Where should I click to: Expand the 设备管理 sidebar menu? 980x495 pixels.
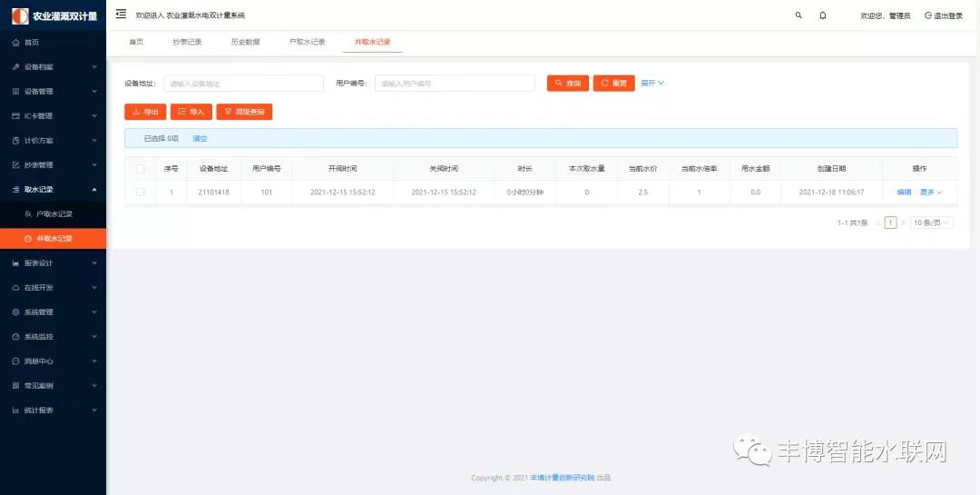[53, 92]
